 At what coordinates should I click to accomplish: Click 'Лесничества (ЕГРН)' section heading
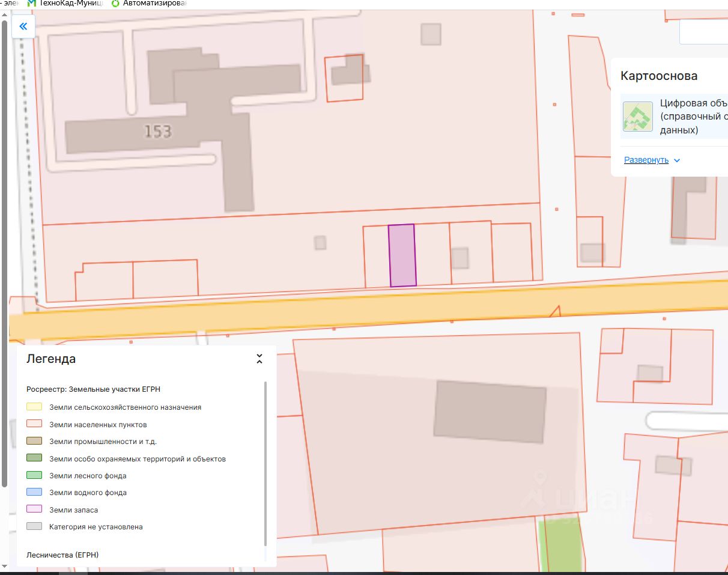click(x=62, y=555)
